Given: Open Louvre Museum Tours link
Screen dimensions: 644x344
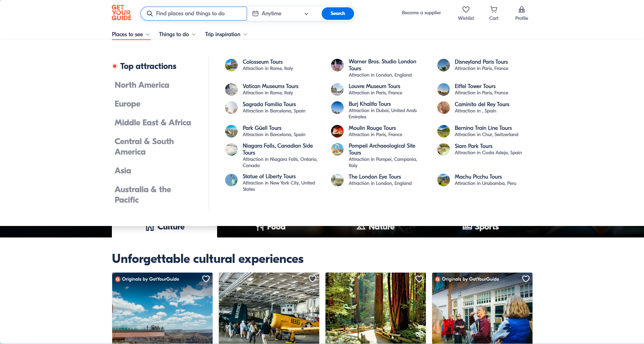Looking at the screenshot, I should tap(374, 86).
